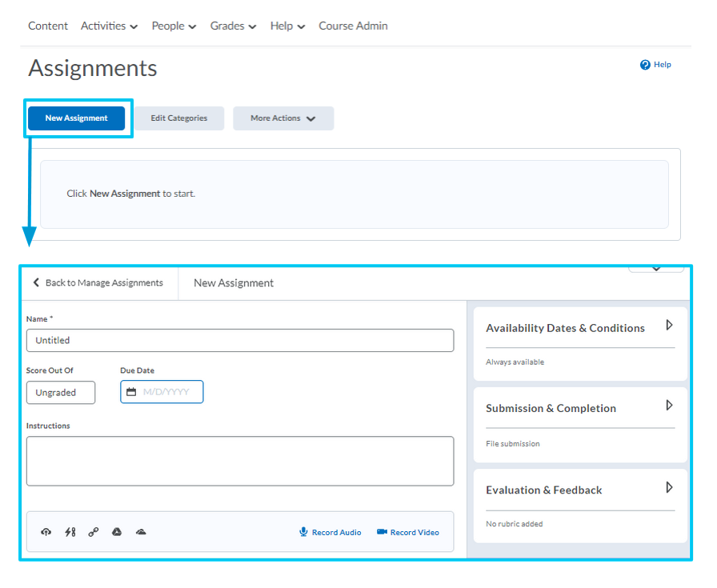
Task: Open the Grades menu in navbar
Action: (x=233, y=26)
